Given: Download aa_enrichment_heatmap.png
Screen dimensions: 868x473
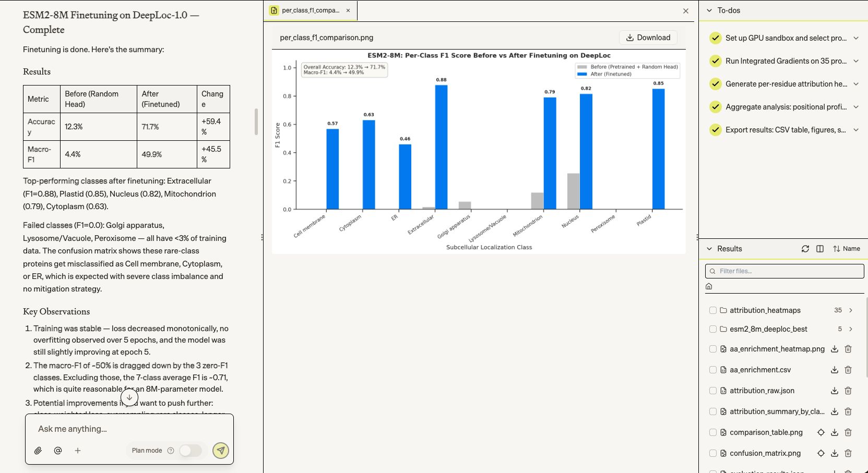Looking at the screenshot, I should pyautogui.click(x=835, y=349).
